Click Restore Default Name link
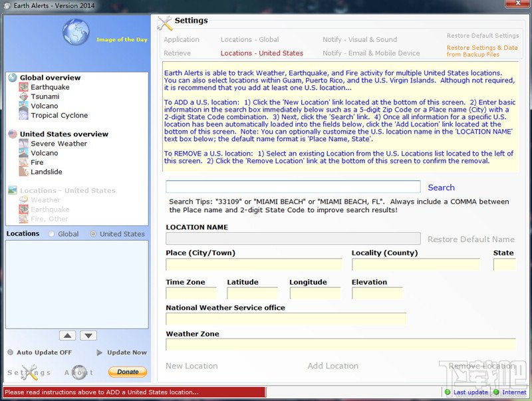 click(x=471, y=239)
